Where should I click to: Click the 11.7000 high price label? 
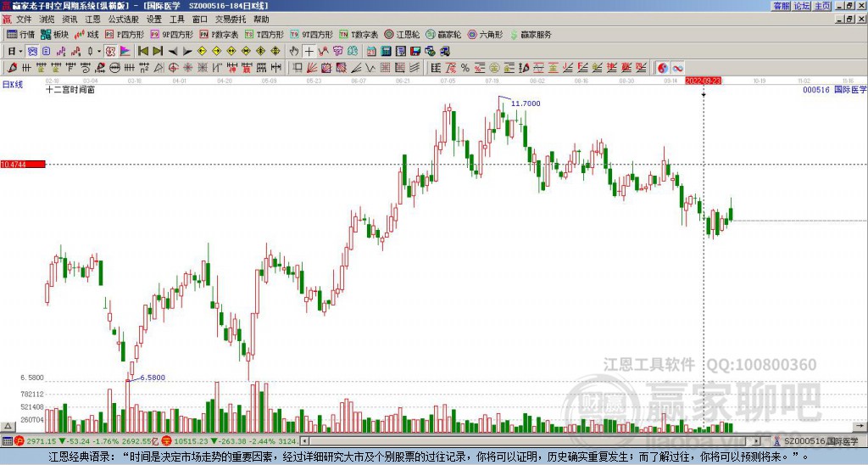click(x=526, y=104)
